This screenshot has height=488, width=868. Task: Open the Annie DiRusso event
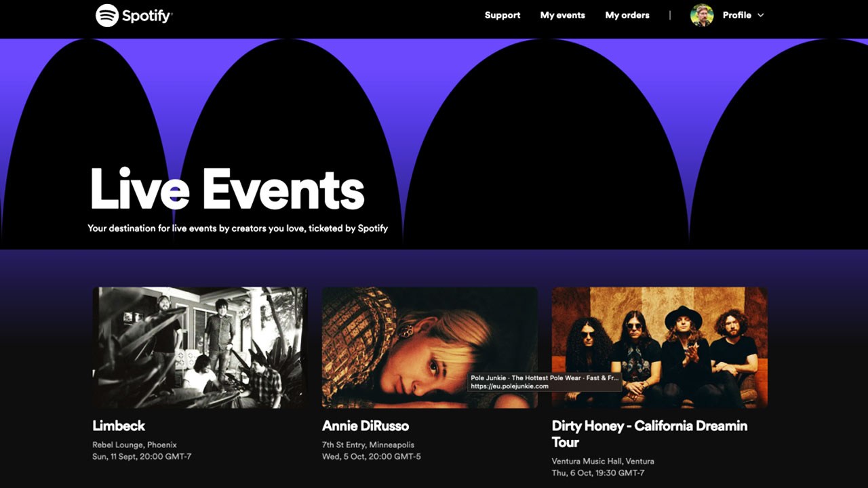365,426
